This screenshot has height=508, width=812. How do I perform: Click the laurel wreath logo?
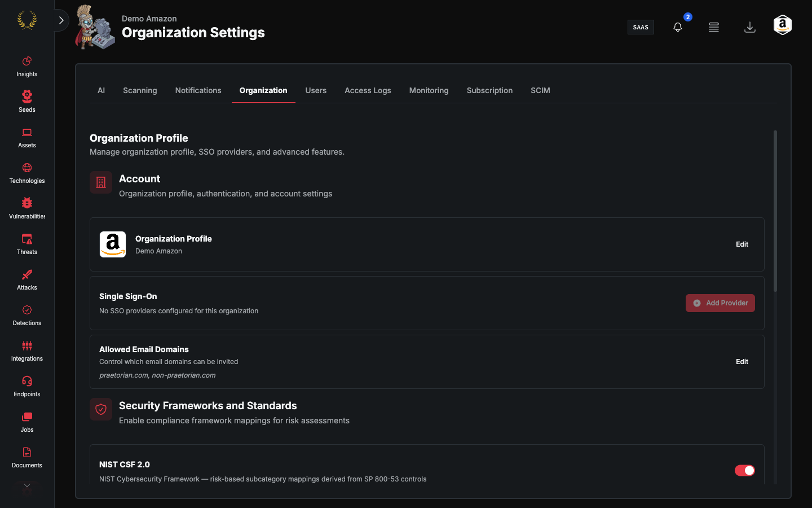point(27,20)
